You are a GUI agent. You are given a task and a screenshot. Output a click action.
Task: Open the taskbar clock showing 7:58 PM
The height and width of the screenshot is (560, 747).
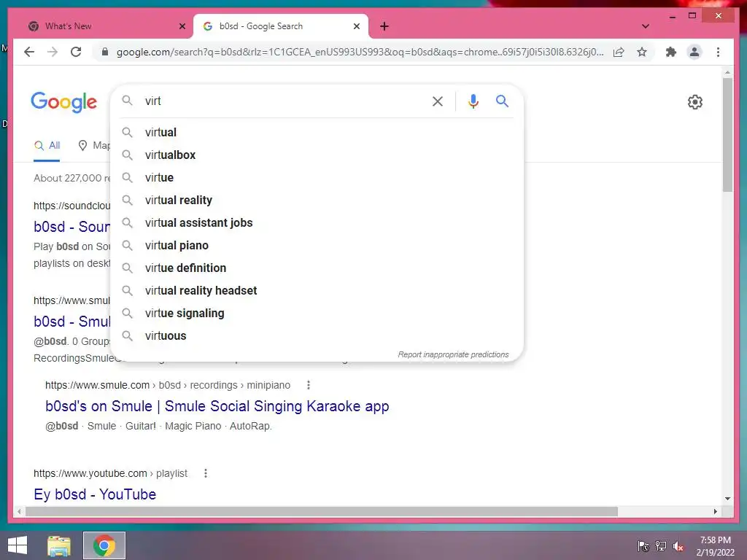(715, 546)
